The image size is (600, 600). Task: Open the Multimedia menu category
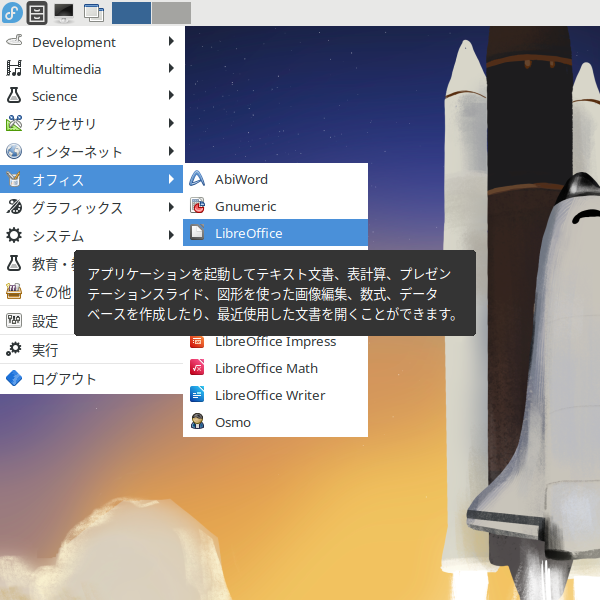(91, 69)
